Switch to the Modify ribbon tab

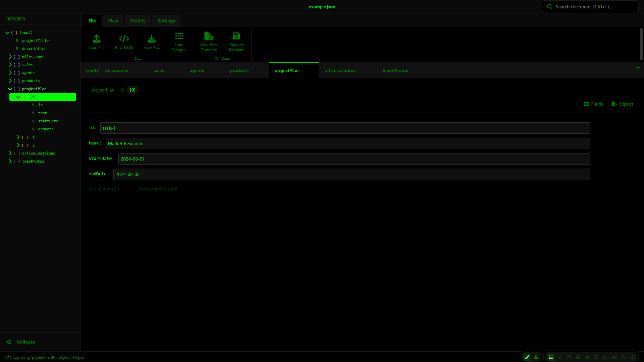[x=138, y=20]
